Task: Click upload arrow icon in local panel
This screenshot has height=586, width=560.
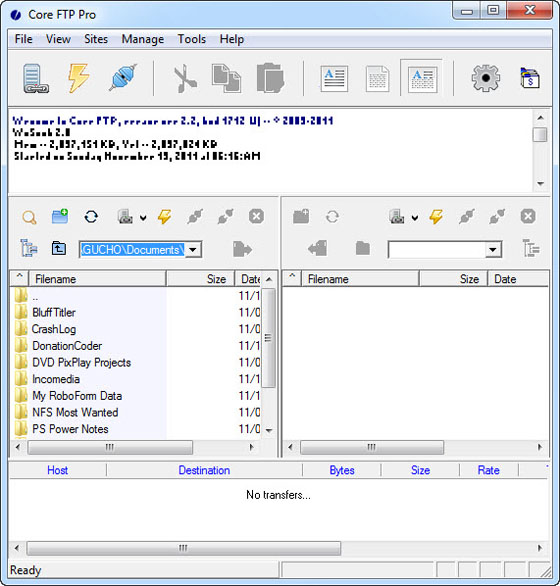Action: tap(242, 249)
